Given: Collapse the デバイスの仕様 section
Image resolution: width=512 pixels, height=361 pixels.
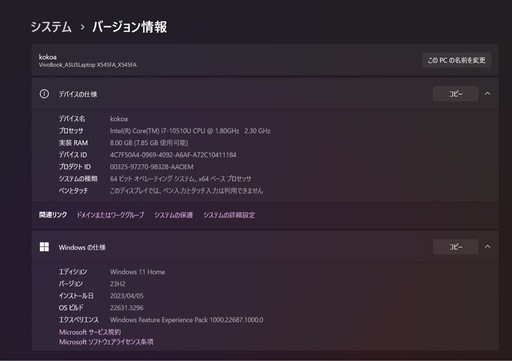Looking at the screenshot, I should [x=487, y=94].
